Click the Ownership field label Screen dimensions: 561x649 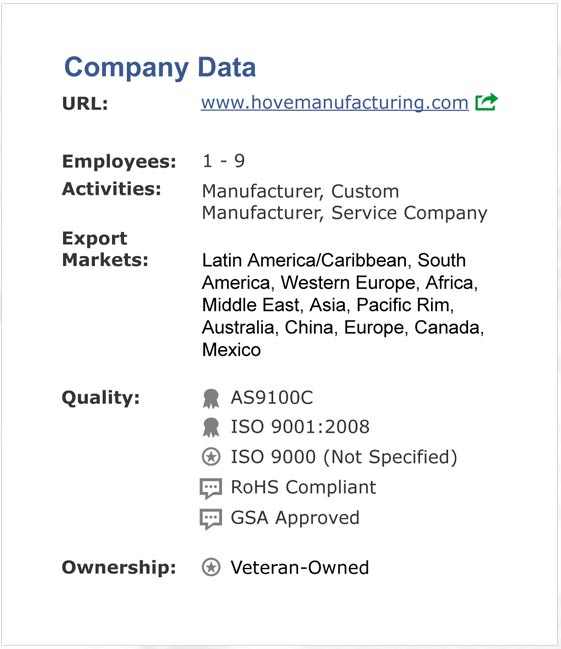[x=119, y=567]
